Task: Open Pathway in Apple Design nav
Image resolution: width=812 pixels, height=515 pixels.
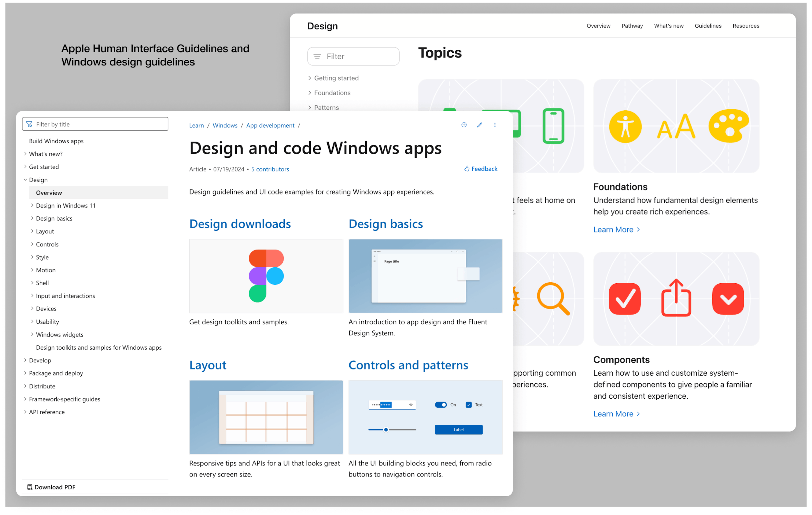Action: pos(632,26)
